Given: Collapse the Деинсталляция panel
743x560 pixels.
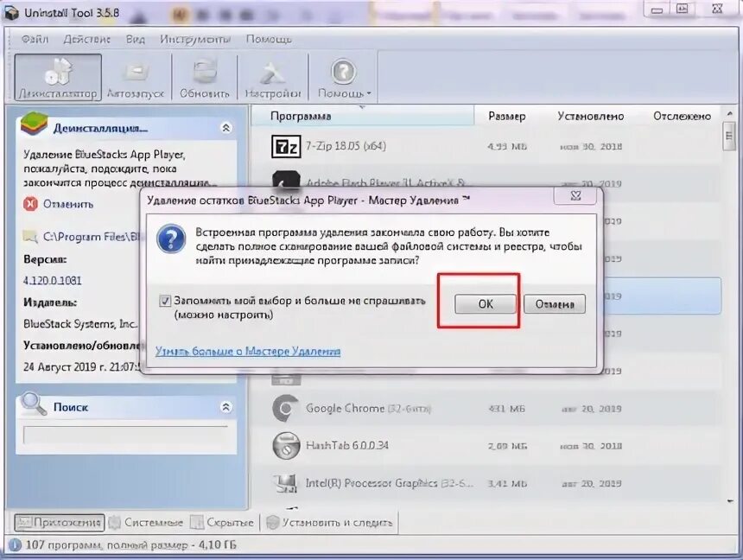Looking at the screenshot, I should tap(226, 128).
